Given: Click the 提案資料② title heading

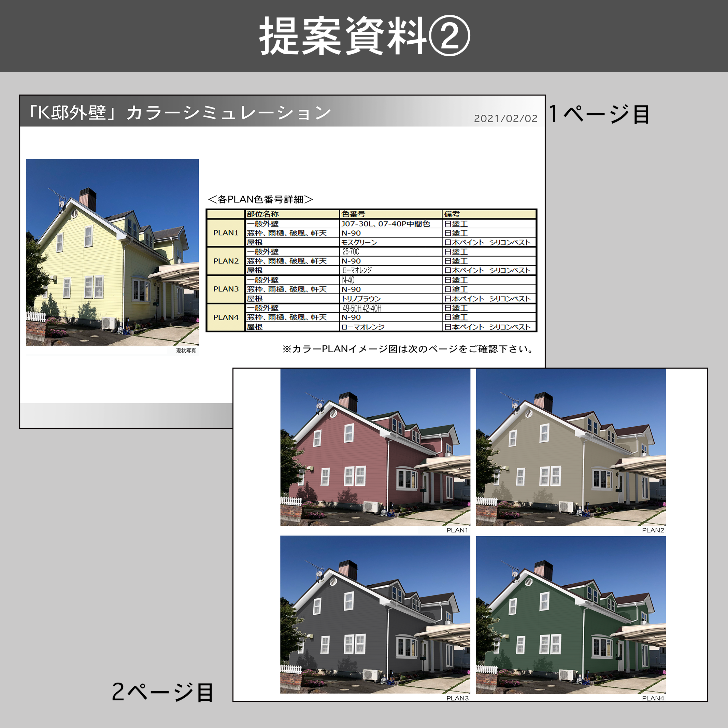Looking at the screenshot, I should click(364, 36).
